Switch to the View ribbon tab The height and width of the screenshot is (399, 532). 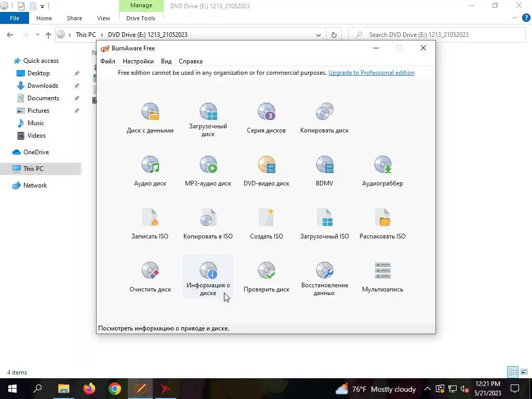coord(103,18)
